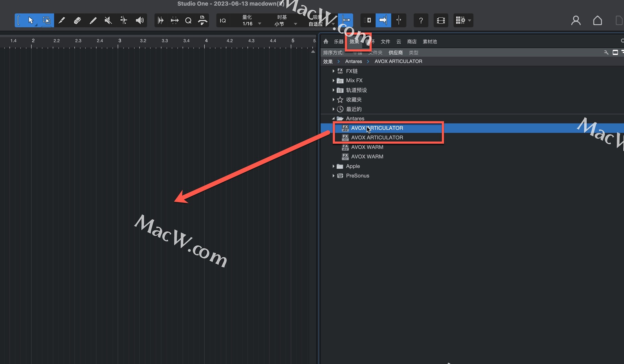The image size is (624, 364).
Task: Select the Split (knife) tool
Action: 62,20
